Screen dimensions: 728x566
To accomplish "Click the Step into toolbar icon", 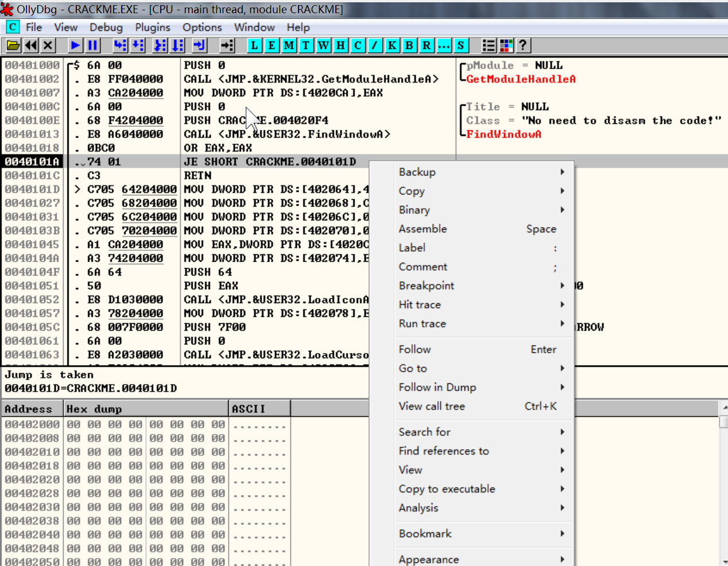I will tap(120, 45).
